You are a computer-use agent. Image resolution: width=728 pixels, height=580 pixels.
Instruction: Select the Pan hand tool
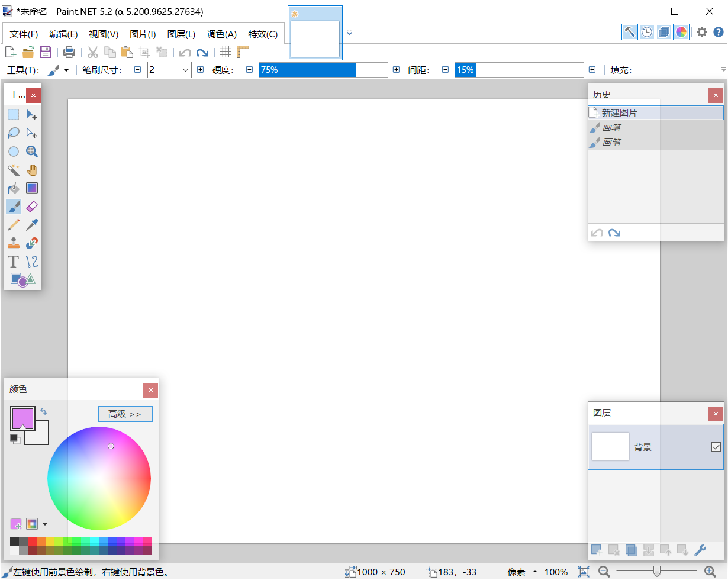[32, 170]
